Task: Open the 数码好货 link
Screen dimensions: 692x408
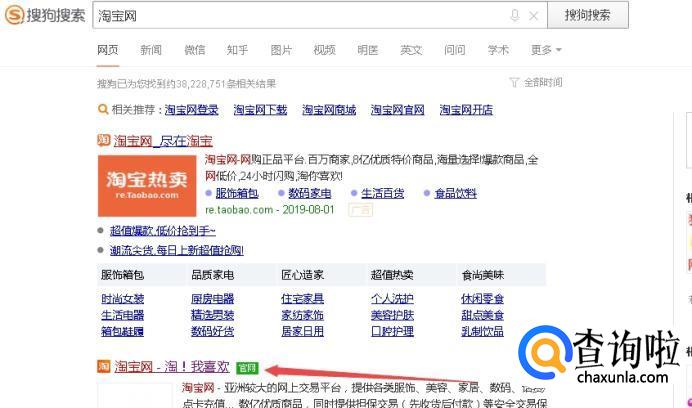Action: [213, 331]
